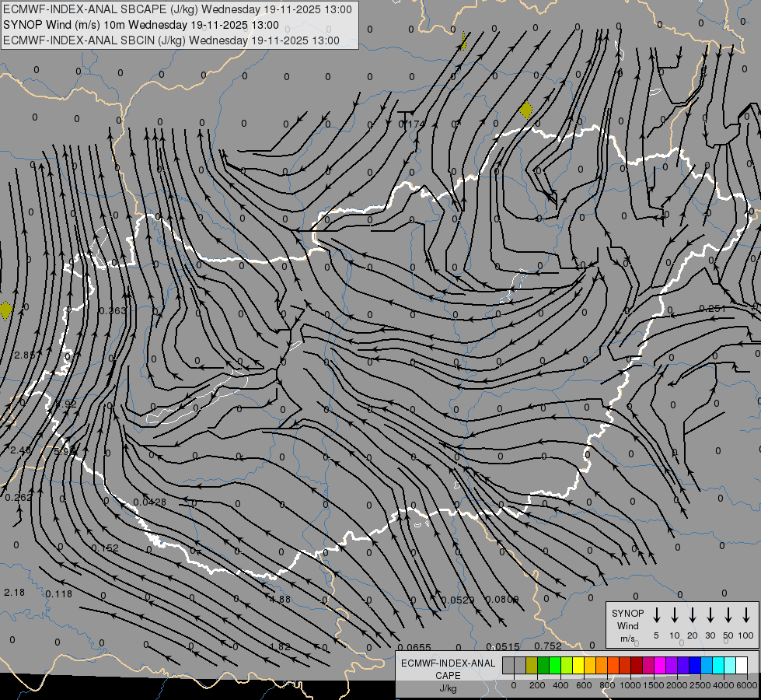
Task: Click the 4.88 value on the map
Action: 280,599
